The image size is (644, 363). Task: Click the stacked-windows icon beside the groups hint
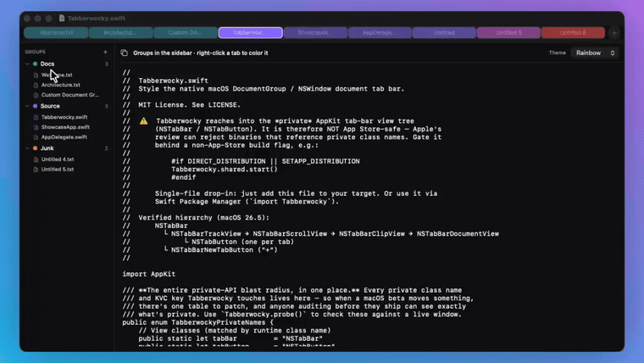124,53
